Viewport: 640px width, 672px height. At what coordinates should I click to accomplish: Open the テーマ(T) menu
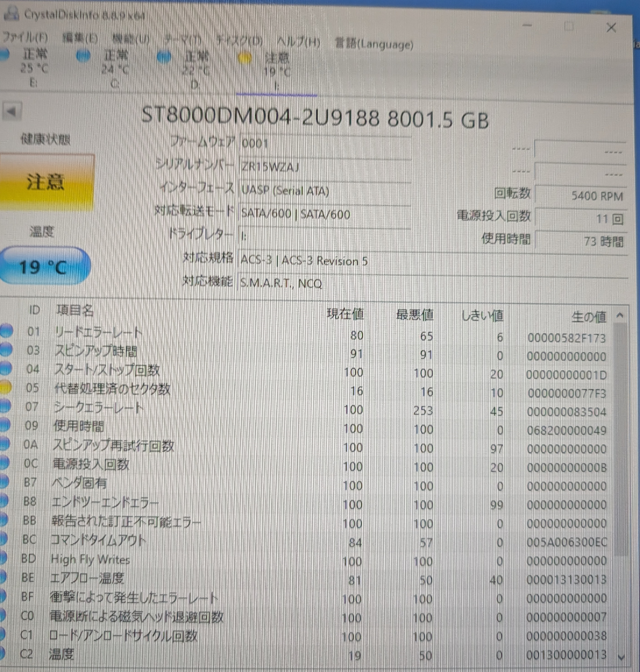[182, 40]
